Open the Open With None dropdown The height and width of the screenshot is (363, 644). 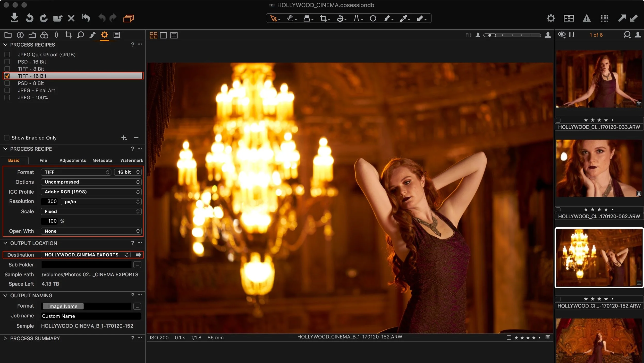(x=91, y=231)
